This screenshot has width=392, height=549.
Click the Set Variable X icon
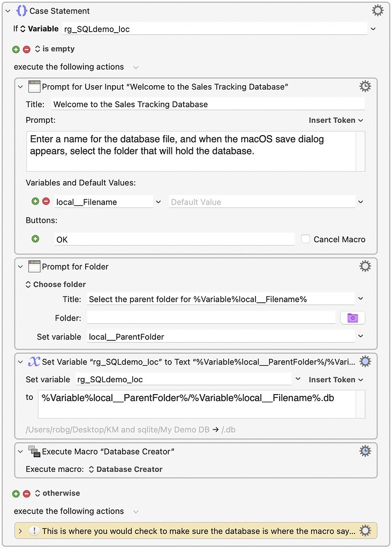click(x=34, y=362)
